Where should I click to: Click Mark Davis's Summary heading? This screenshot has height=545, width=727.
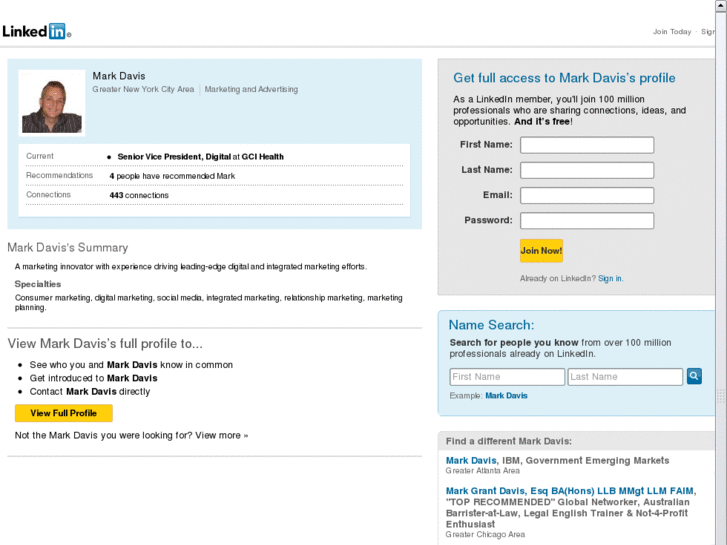[68, 247]
